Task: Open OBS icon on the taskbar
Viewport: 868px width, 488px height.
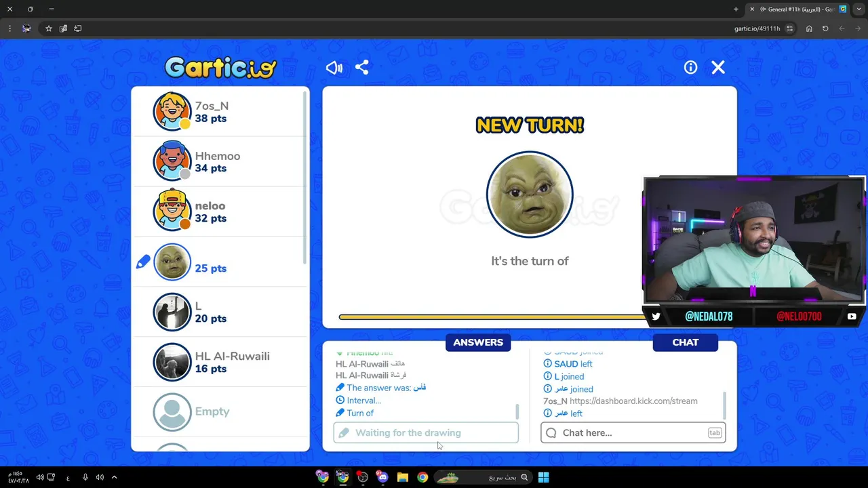Action: [x=363, y=477]
